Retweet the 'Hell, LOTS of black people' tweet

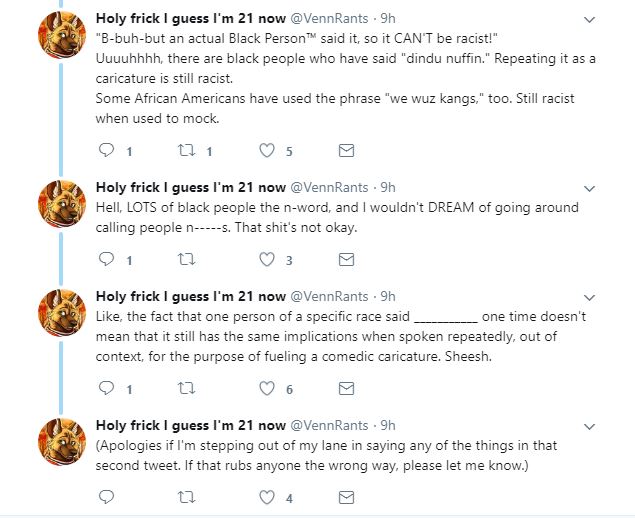point(187,260)
